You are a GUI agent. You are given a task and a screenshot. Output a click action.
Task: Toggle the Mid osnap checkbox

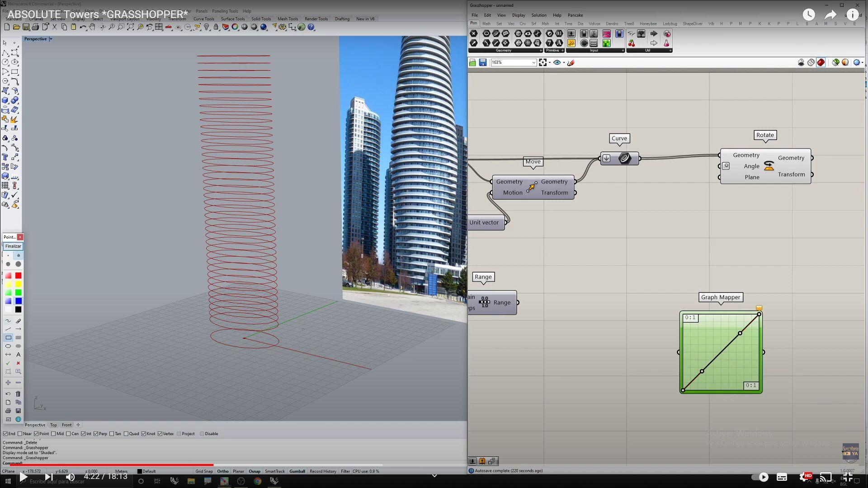coord(53,434)
